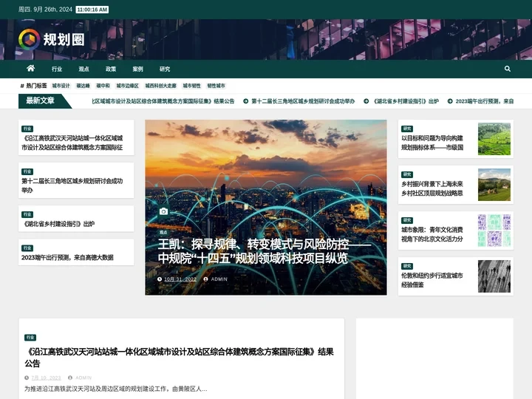Open the 研究 menu item

point(165,69)
